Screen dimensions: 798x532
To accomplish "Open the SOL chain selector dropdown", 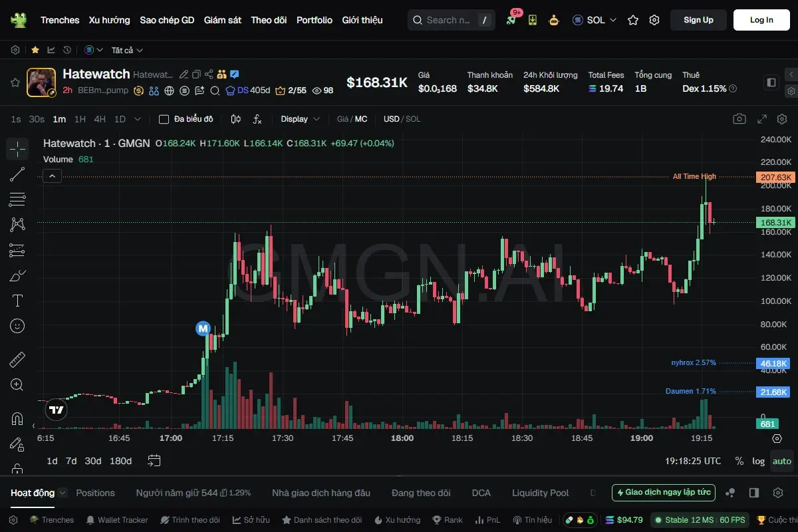I will coord(595,20).
